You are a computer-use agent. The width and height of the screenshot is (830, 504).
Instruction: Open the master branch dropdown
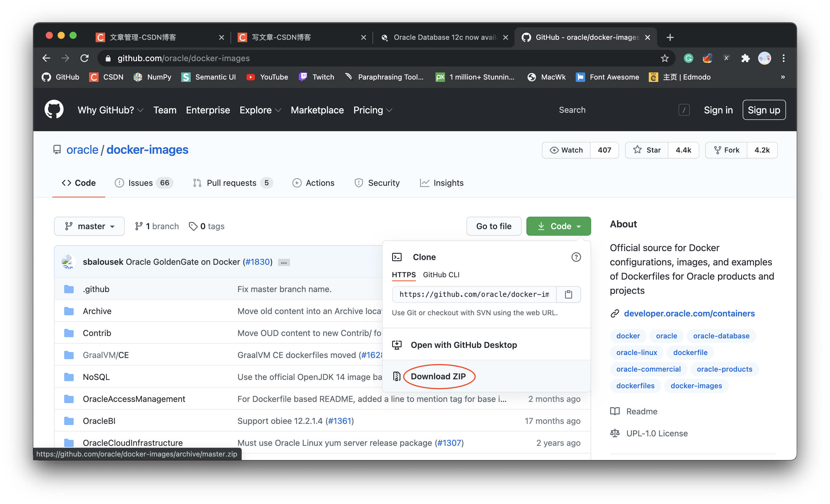(89, 226)
